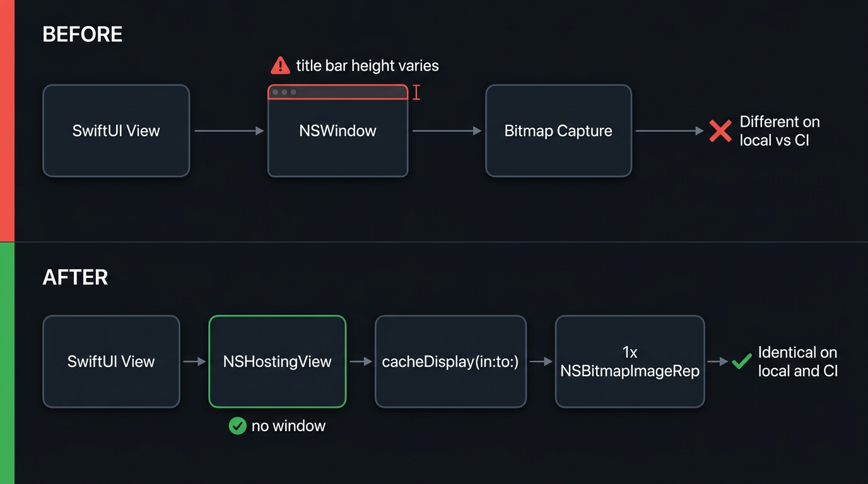
Task: Select the green-outlined NSHostingView box
Action: (x=278, y=362)
